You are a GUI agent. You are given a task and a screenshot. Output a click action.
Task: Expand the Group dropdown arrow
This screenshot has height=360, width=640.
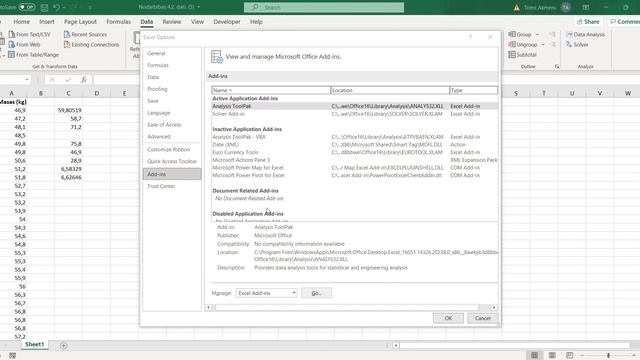click(x=537, y=34)
